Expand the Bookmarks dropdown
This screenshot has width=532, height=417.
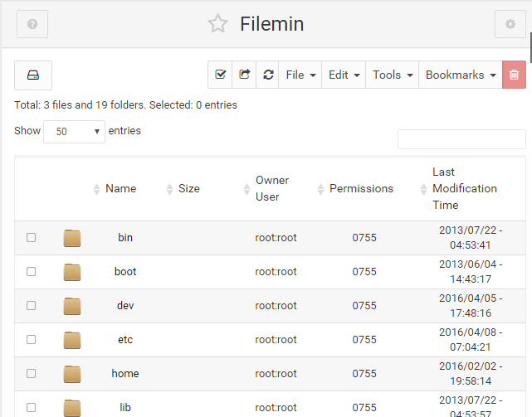(x=460, y=75)
